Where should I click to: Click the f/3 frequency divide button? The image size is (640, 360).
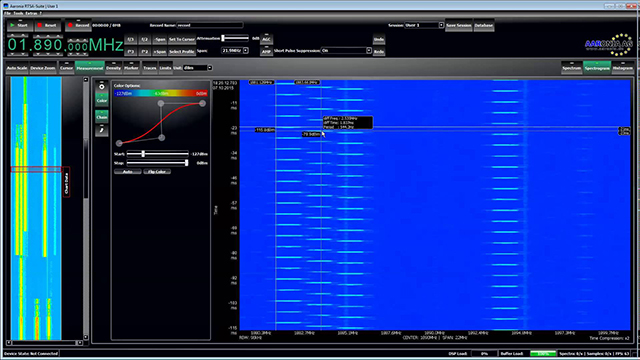coord(131,40)
